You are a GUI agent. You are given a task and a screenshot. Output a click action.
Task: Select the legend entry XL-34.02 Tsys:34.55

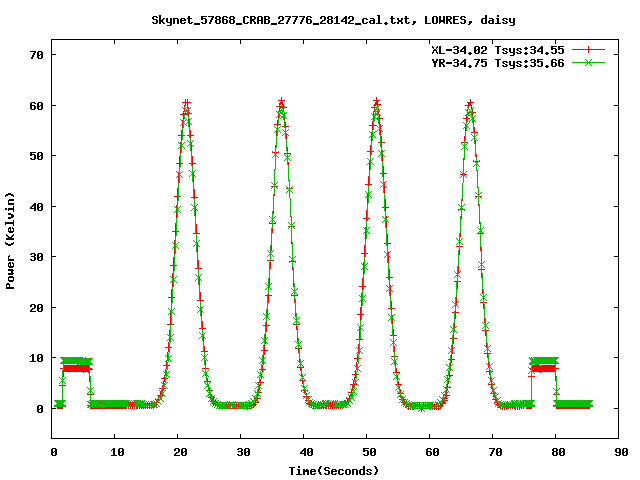pos(498,50)
